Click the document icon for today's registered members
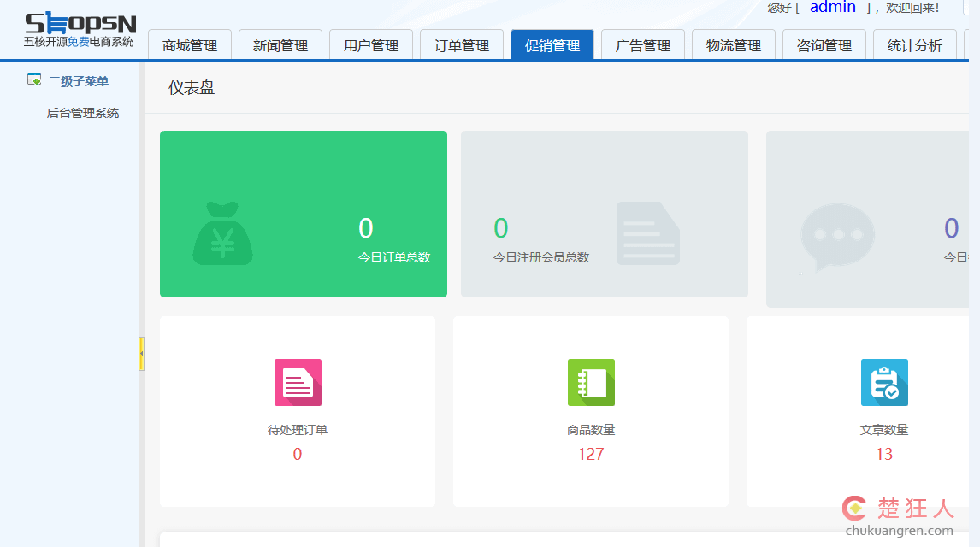This screenshot has height=547, width=980. [647, 233]
